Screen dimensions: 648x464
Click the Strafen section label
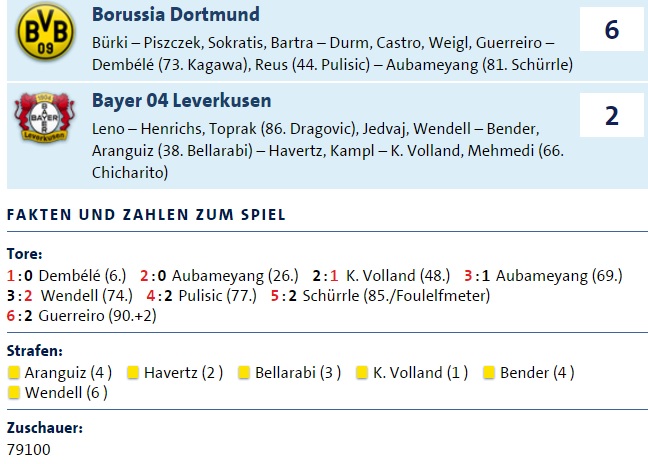coord(35,352)
